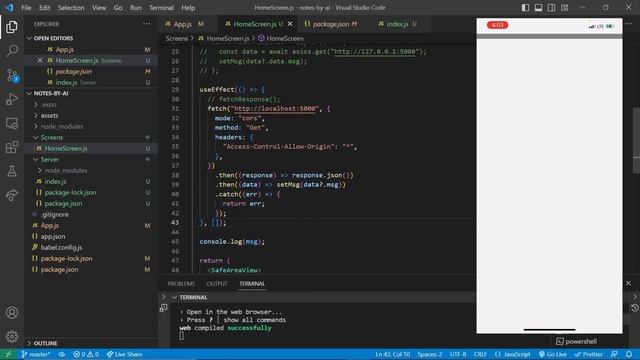Screen dimensions: 640x360
Task: Collapse the TERMINAL group chevron
Action: pyautogui.click(x=174, y=297)
